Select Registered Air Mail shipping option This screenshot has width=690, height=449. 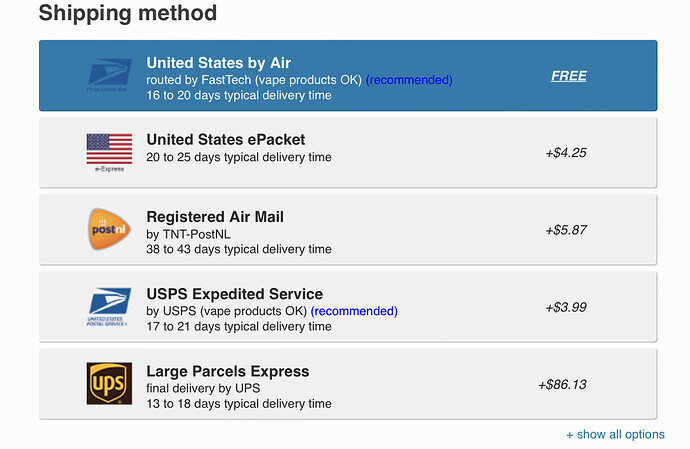coord(348,230)
